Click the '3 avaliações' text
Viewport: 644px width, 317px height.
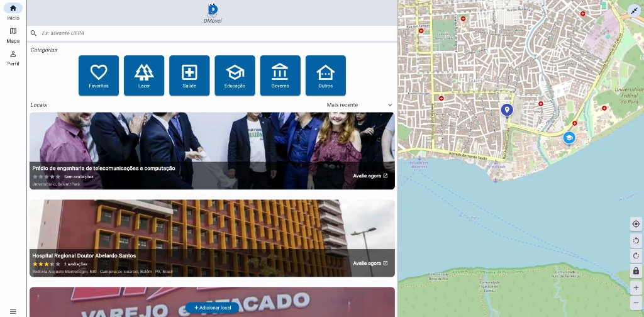pyautogui.click(x=75, y=264)
